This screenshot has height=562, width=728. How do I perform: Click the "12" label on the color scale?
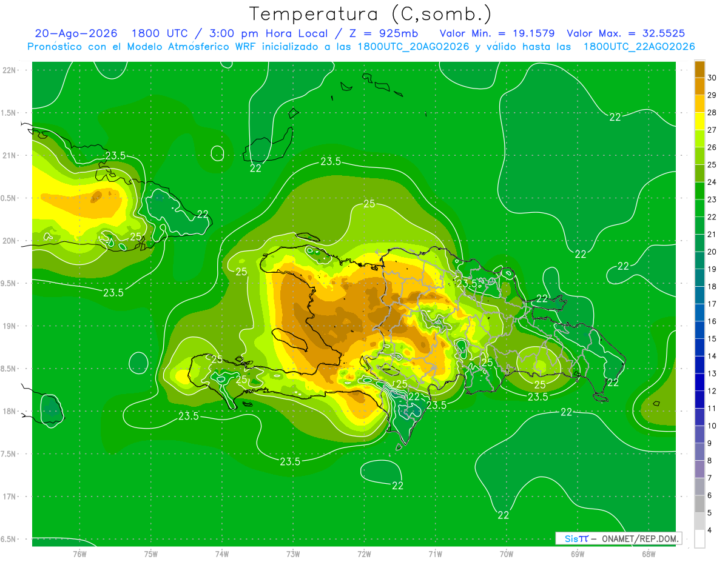712,391
